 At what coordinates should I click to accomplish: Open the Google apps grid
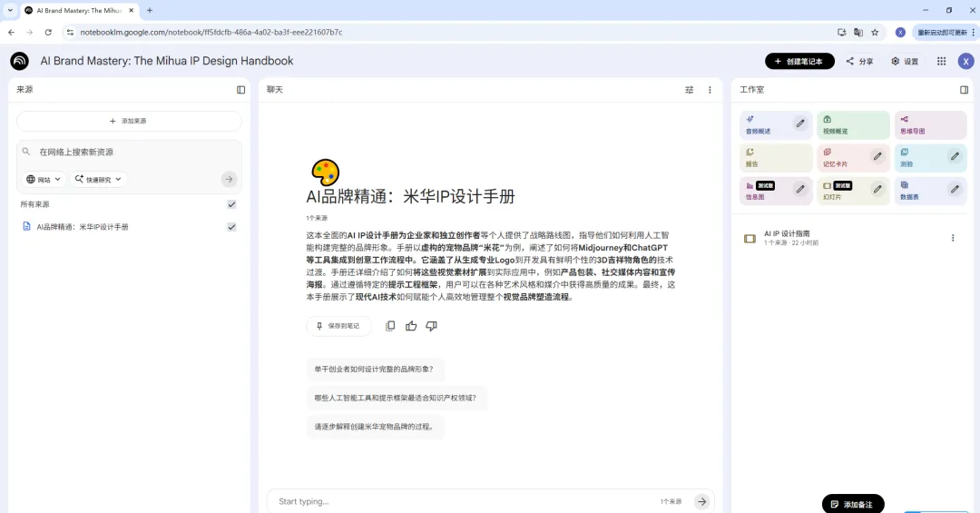tap(941, 61)
